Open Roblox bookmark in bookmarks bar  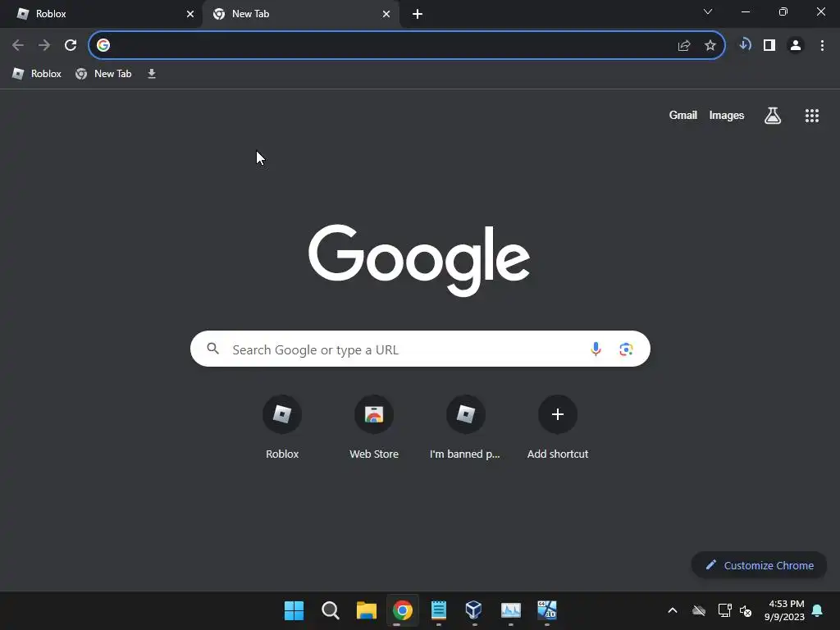[x=37, y=74]
